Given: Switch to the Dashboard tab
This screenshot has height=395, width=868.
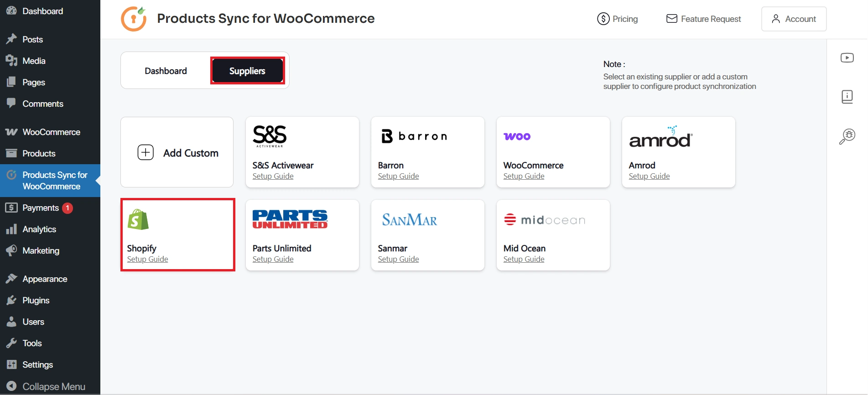Looking at the screenshot, I should click(x=165, y=70).
